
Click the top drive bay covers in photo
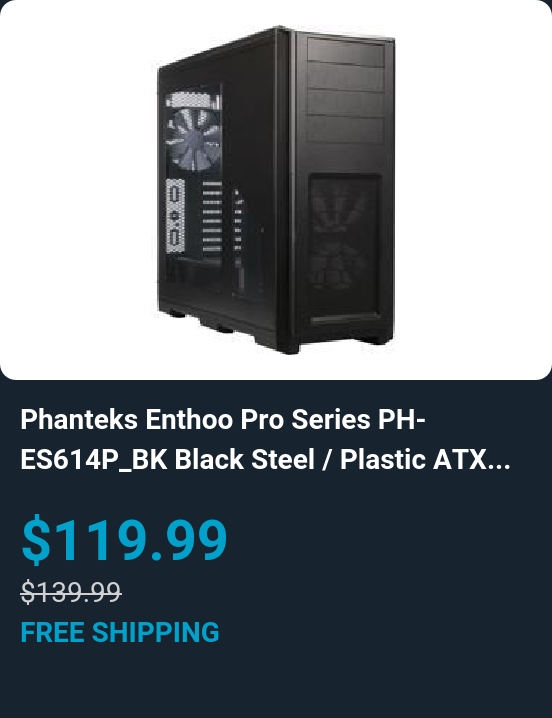point(345,91)
